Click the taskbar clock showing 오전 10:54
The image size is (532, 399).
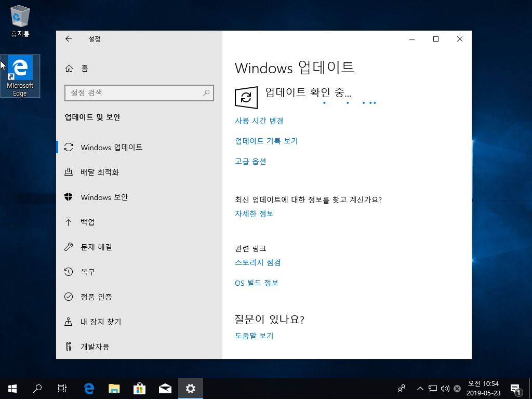tap(483, 389)
